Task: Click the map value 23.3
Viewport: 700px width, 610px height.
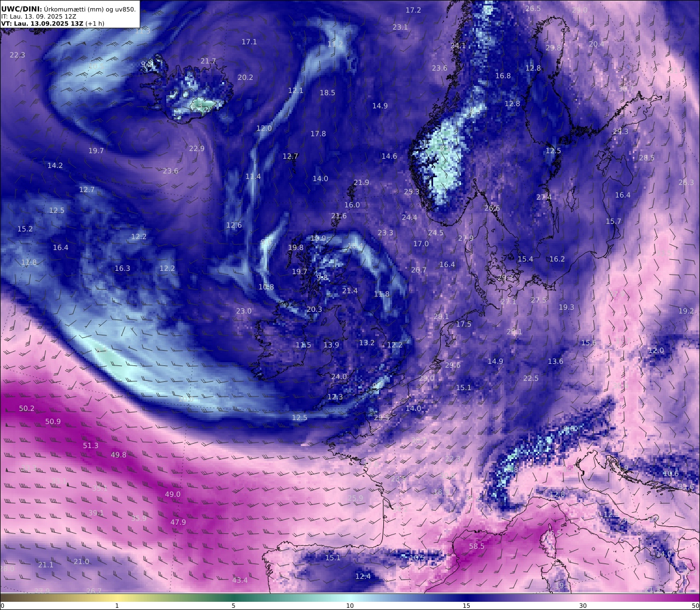Action: (x=386, y=233)
